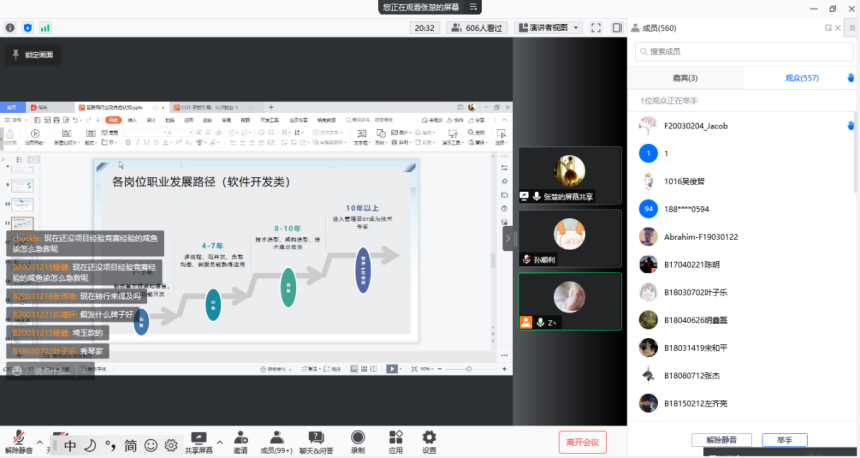Image resolution: width=860 pixels, height=458 pixels.
Task: Switch to the 观众(557) tab
Action: [x=802, y=78]
